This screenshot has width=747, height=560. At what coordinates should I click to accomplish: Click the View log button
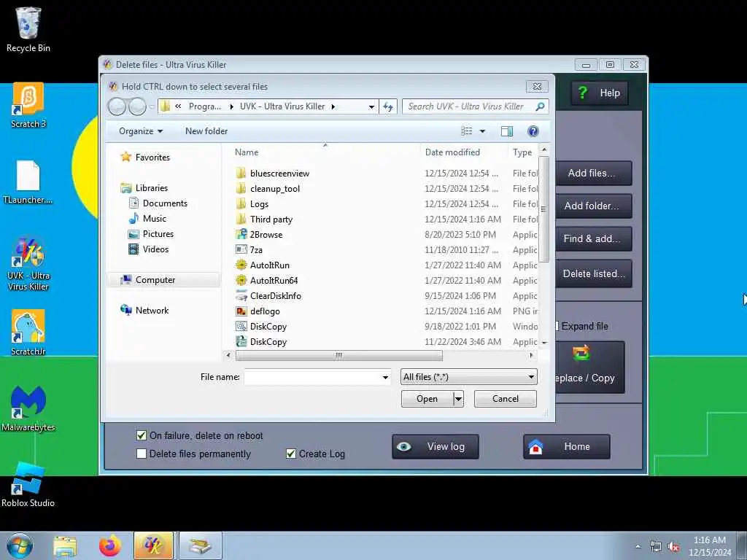coord(436,447)
